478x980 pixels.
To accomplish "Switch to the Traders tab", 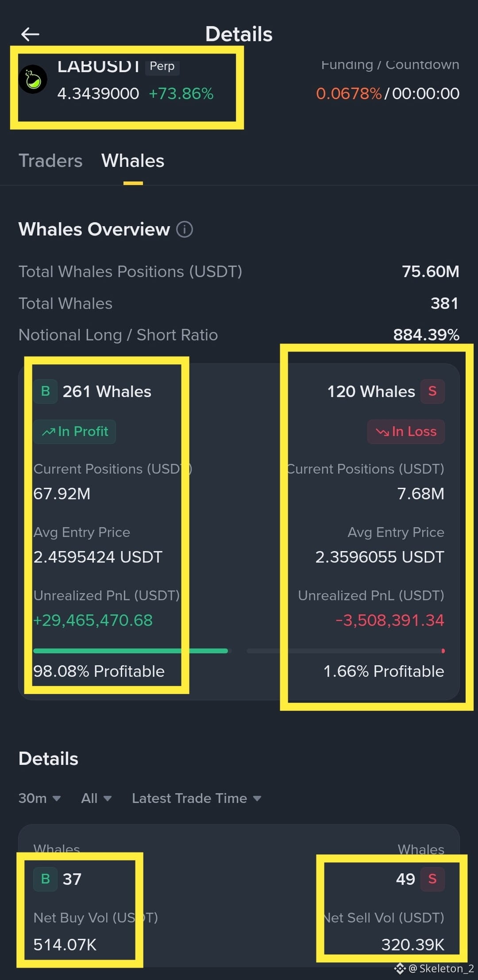I will point(50,161).
